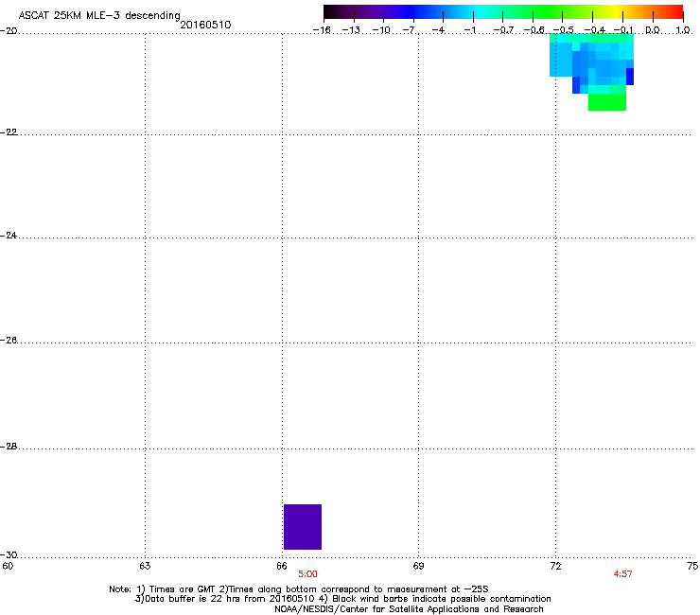Click the "60" longitude axis label

8,566
